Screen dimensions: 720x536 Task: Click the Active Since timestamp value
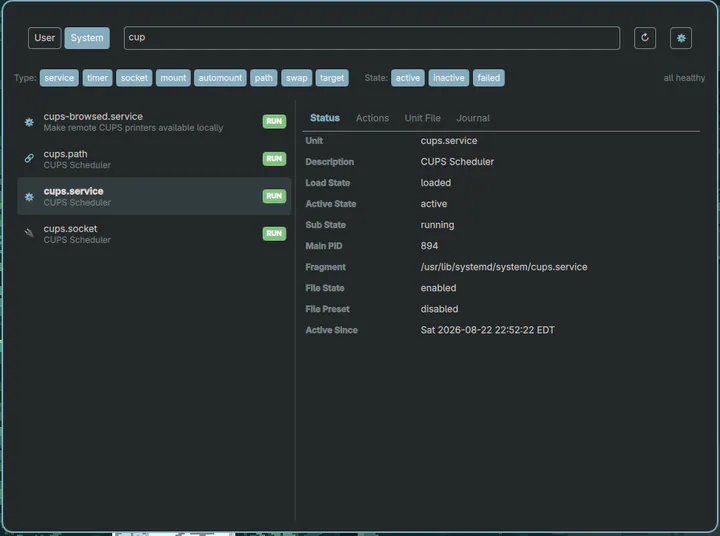tap(488, 330)
